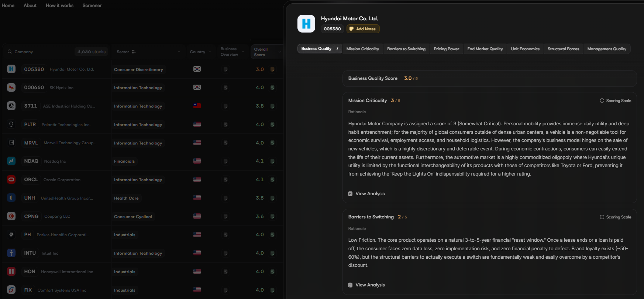Expand View Analysis under Mission Criticality

click(x=366, y=194)
